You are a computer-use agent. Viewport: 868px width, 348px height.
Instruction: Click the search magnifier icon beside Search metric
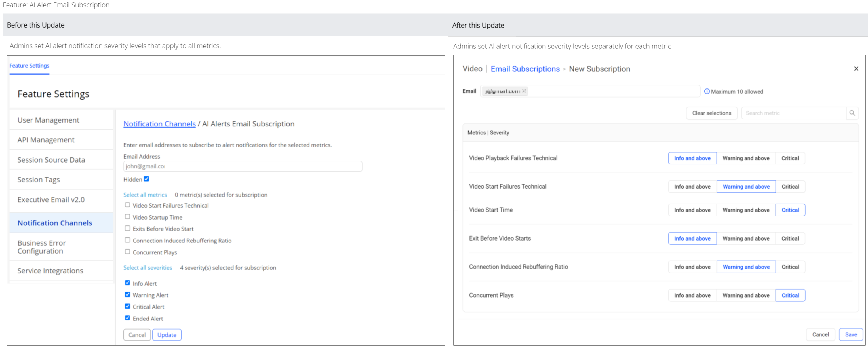click(x=852, y=113)
